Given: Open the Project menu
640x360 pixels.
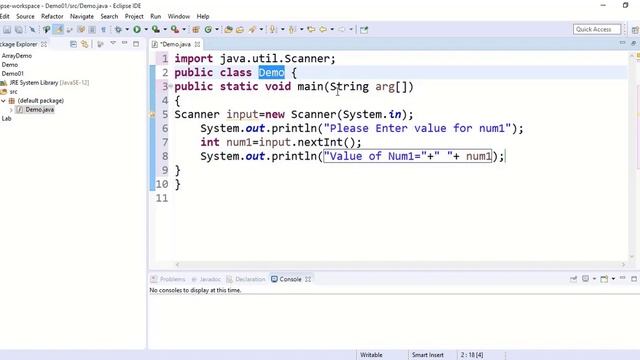Looking at the screenshot, I should 134,16.
